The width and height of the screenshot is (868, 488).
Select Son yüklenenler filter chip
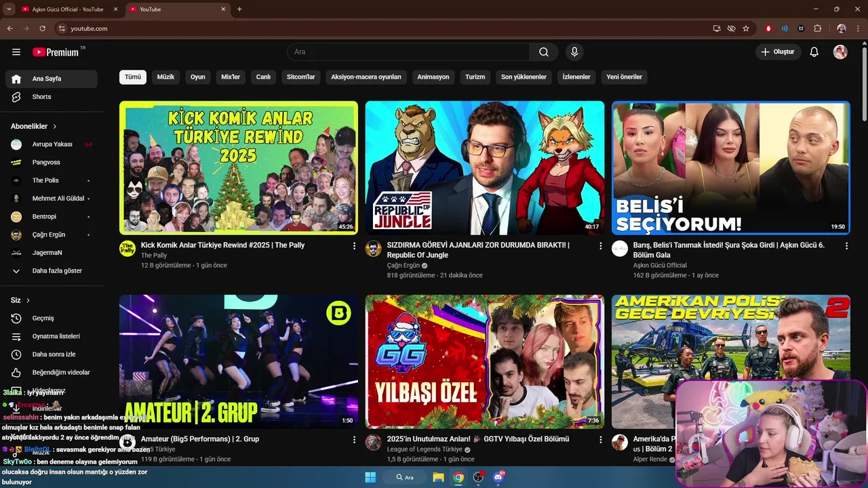[524, 77]
